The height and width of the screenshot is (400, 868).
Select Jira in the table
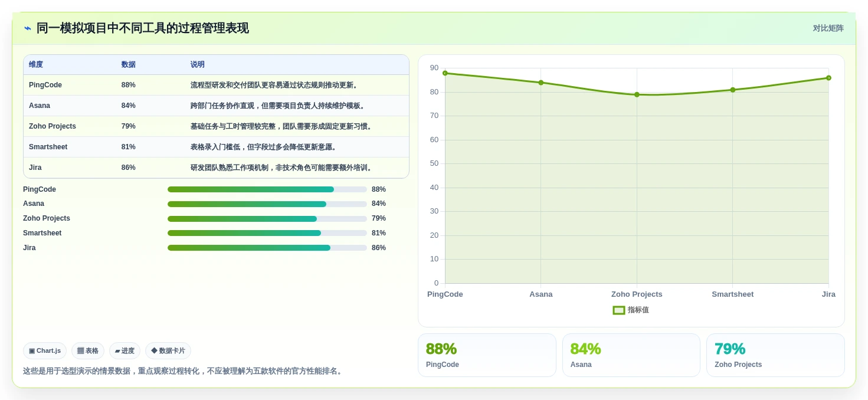click(35, 168)
